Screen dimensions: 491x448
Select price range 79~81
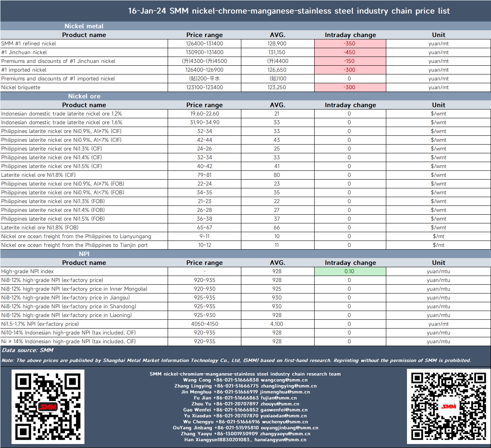tap(204, 175)
